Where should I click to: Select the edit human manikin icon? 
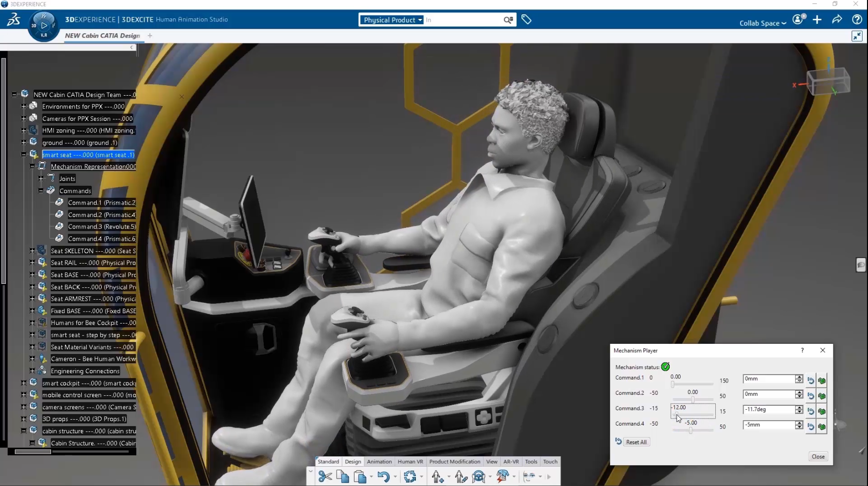click(x=461, y=477)
